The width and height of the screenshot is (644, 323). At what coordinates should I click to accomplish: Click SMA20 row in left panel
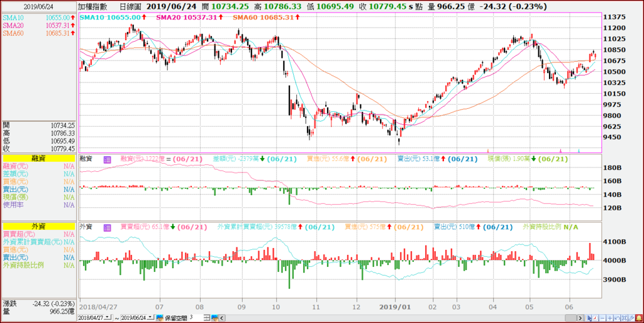[x=39, y=25]
